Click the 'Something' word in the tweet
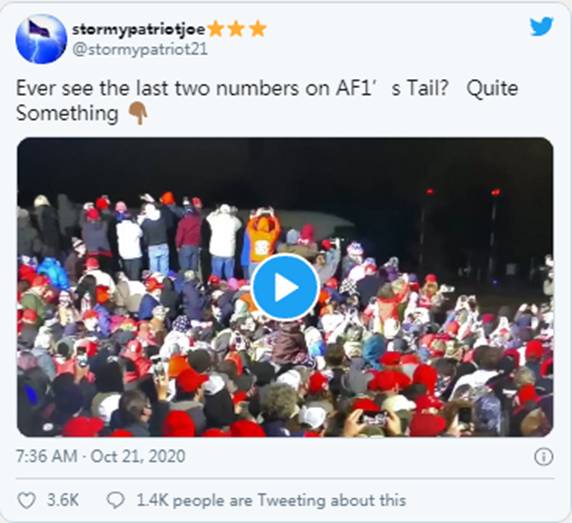The width and height of the screenshot is (572, 523). tap(67, 113)
